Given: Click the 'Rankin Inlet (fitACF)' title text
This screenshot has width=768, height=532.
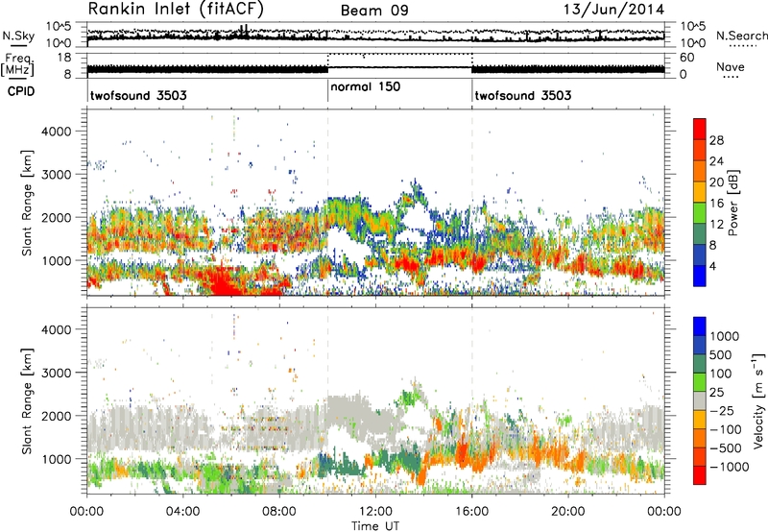Looking at the screenshot, I should tap(176, 10).
